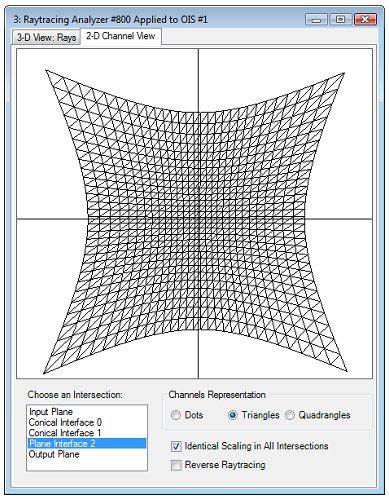The image size is (389, 503).
Task: Switch representation to Quadrangles
Action: coord(290,415)
